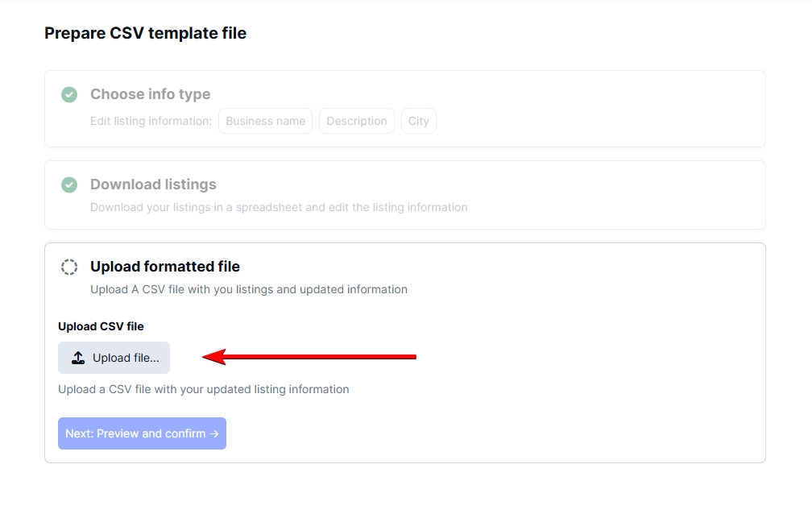812x510 pixels.
Task: Click the Edit listing information text
Action: [x=150, y=121]
